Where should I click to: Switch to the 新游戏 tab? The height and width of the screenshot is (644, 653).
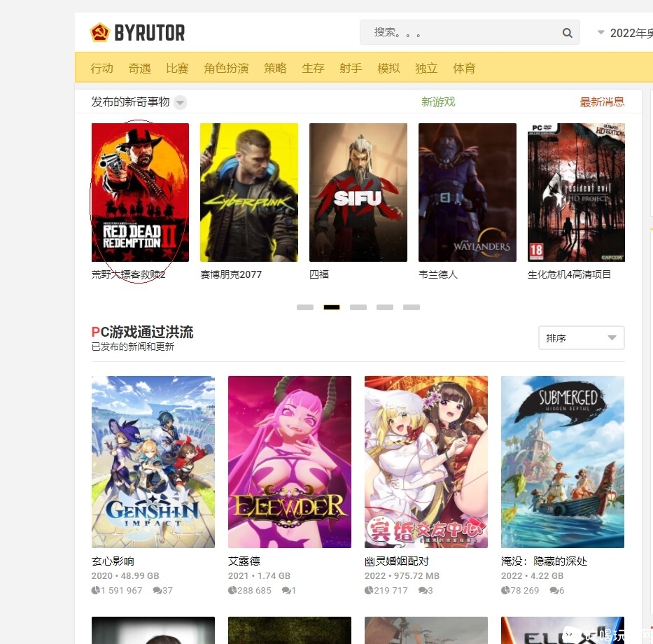(439, 102)
